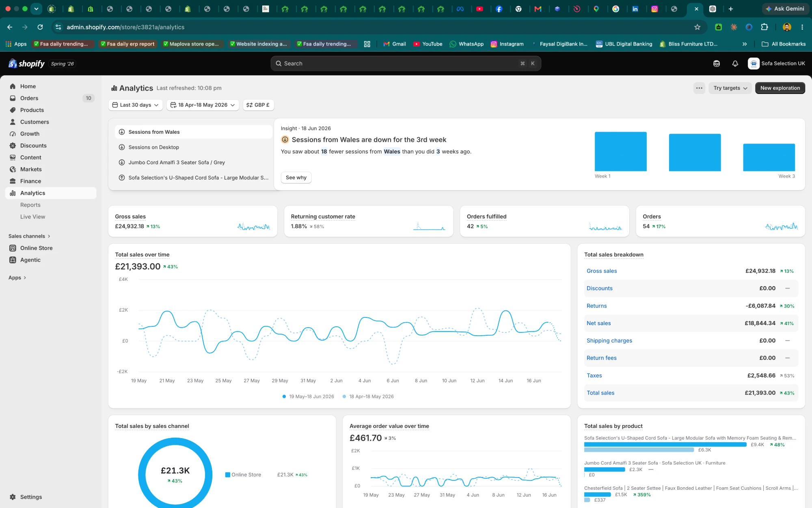Select the Sessions from Wales insight
The height and width of the screenshot is (508, 812).
193,132
